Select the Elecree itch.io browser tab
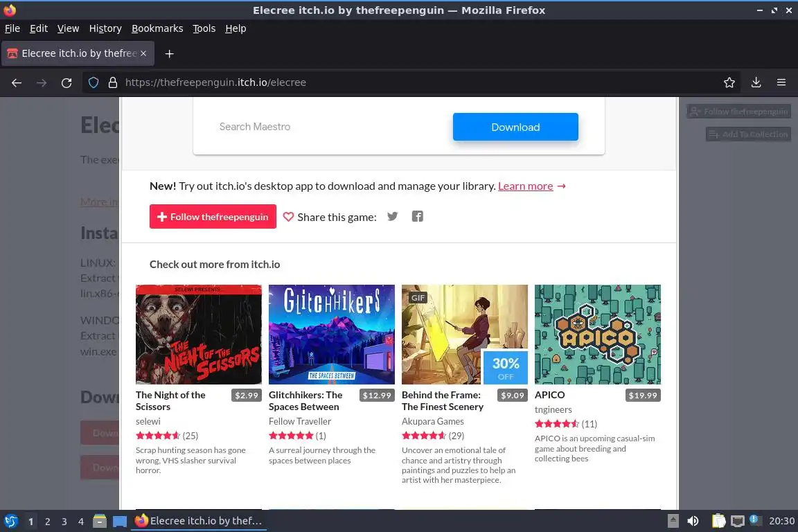 coord(78,53)
